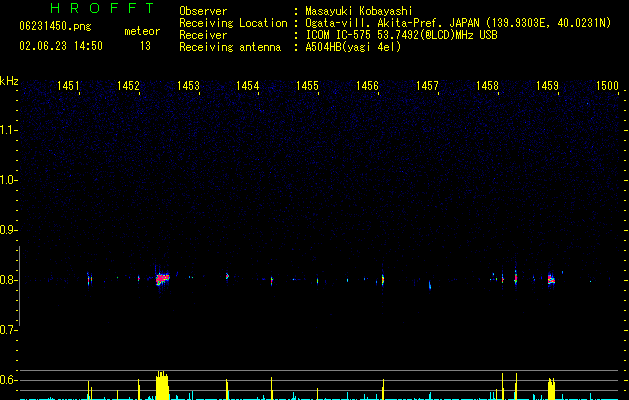The image size is (629, 400).
Task: Click the 1453 time axis marker
Action: click(188, 85)
